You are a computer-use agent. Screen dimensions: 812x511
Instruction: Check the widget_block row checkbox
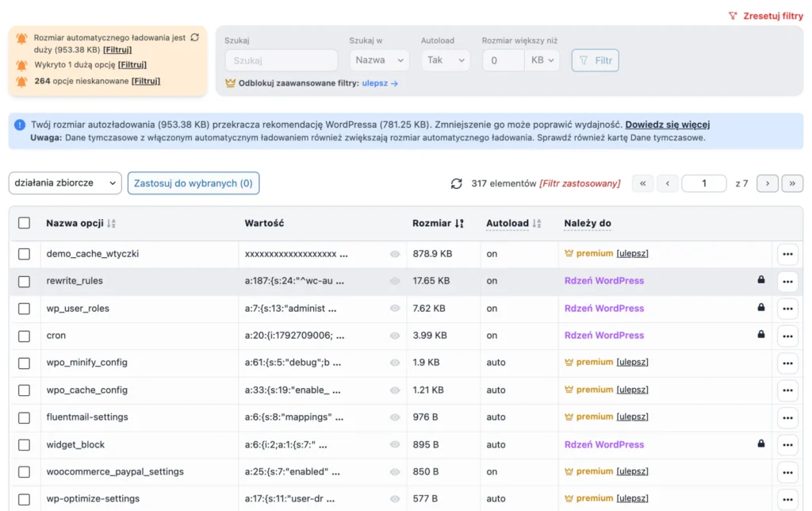25,444
